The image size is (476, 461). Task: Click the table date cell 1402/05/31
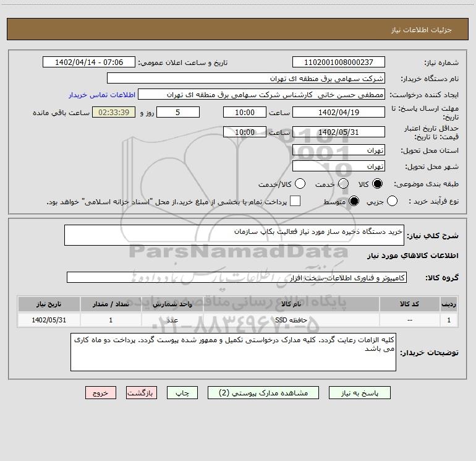[49, 320]
